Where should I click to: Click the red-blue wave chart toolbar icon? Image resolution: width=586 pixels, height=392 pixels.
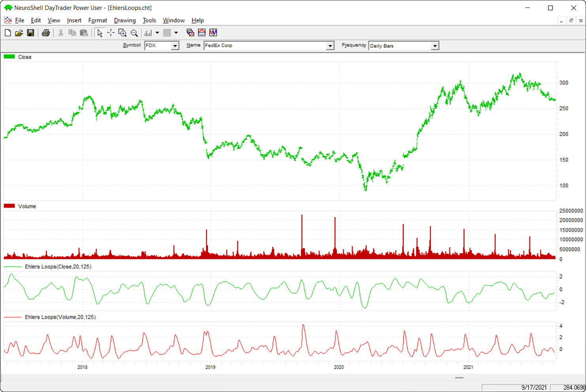point(202,33)
